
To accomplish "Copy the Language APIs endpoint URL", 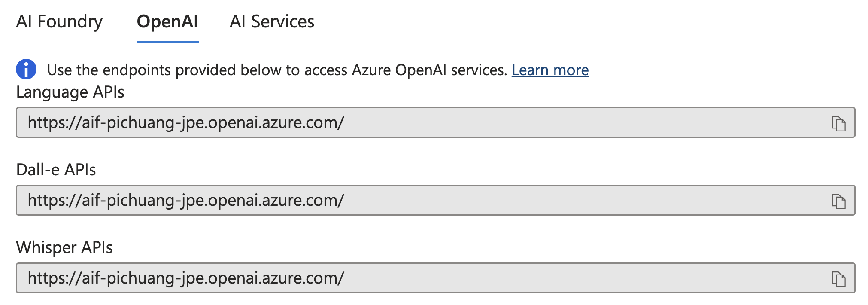I will [x=838, y=123].
